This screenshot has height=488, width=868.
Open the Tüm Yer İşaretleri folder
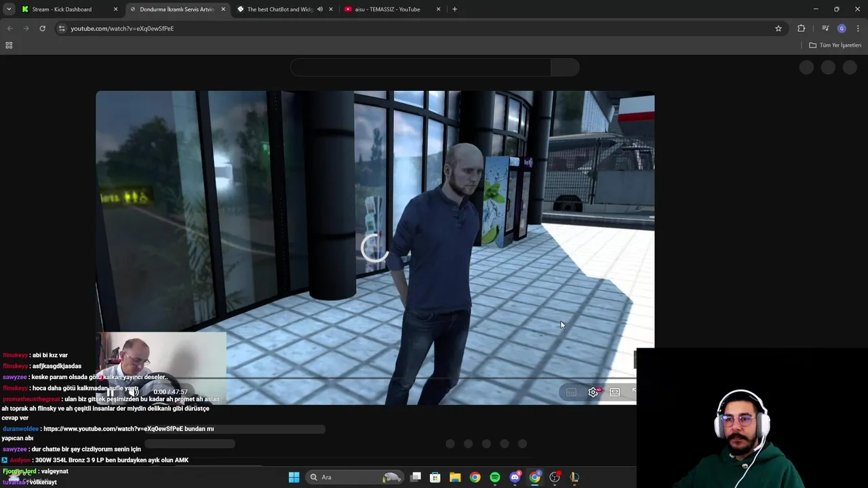pos(835,45)
